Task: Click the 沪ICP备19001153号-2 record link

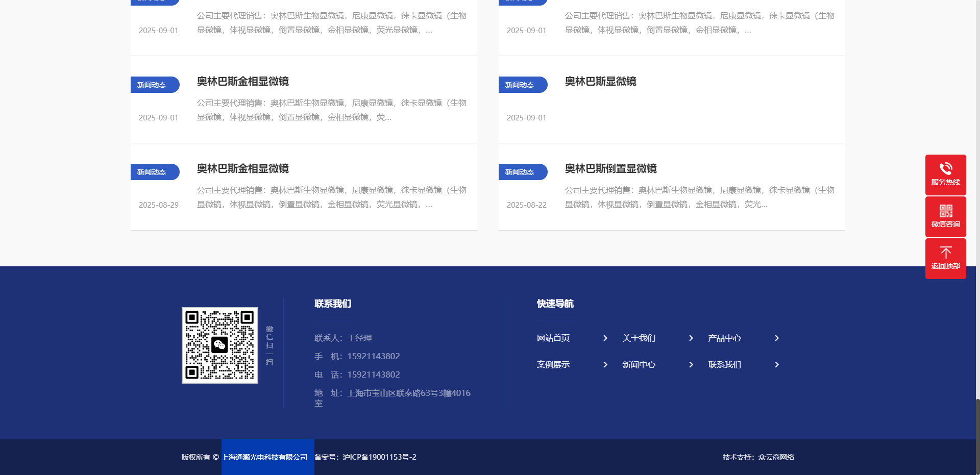Action: tap(379, 457)
